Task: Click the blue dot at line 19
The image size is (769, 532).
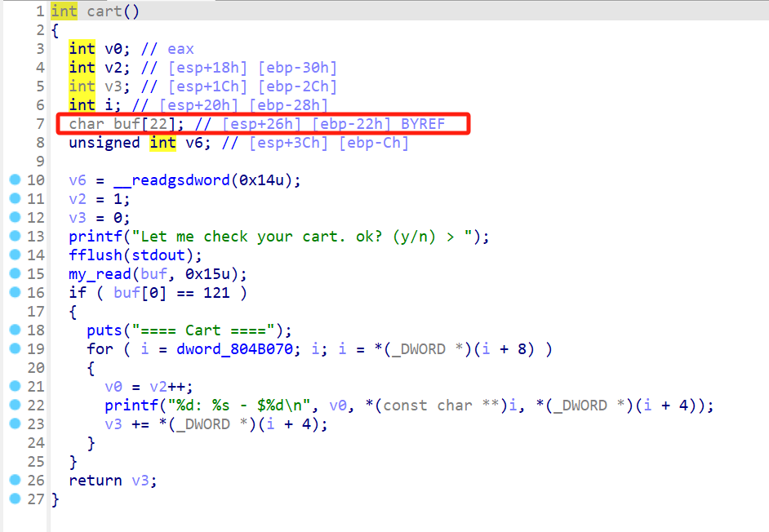Action: click(x=14, y=349)
